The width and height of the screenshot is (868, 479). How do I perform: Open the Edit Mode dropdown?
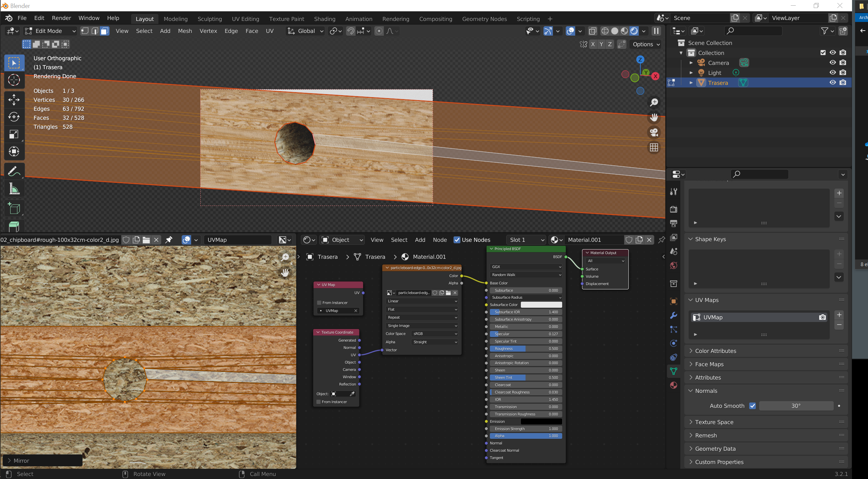[x=51, y=31]
